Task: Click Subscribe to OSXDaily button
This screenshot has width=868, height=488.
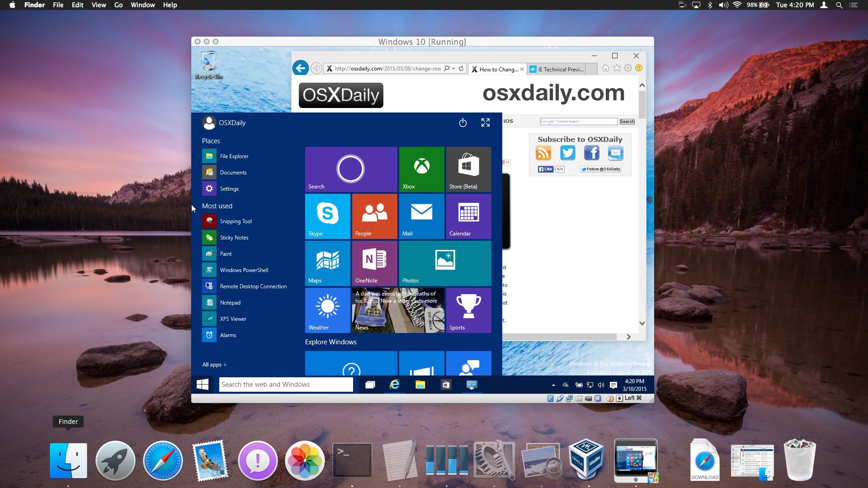Action: point(580,138)
